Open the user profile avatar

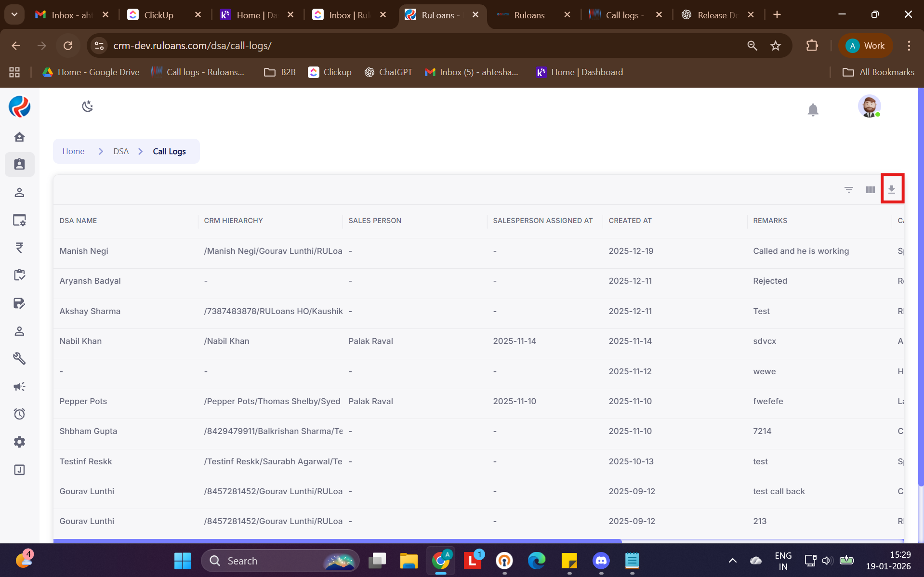pos(869,106)
